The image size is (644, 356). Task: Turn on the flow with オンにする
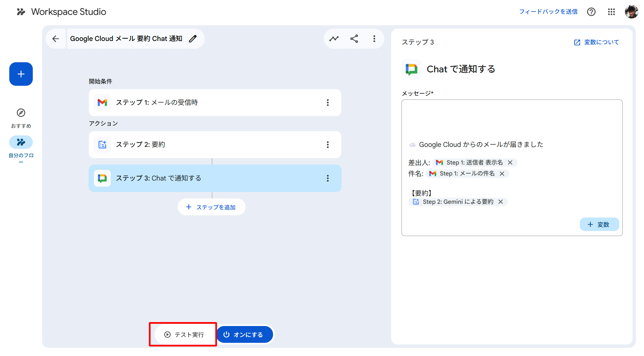pyautogui.click(x=245, y=334)
